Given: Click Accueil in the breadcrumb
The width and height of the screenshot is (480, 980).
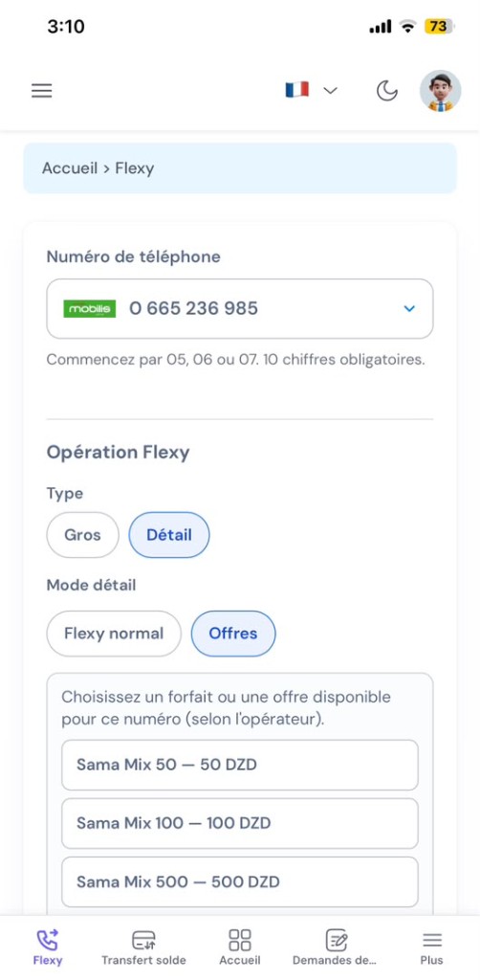Looking at the screenshot, I should [x=70, y=168].
